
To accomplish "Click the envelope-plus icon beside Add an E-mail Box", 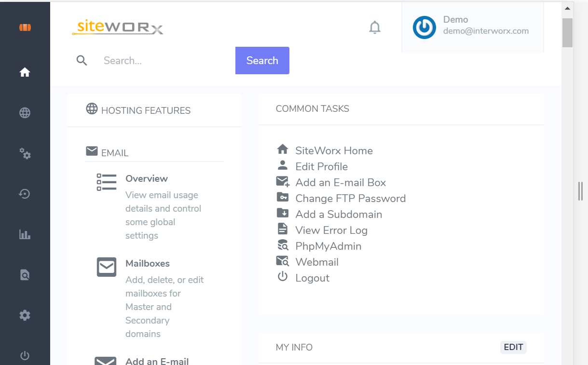I will click(x=283, y=182).
